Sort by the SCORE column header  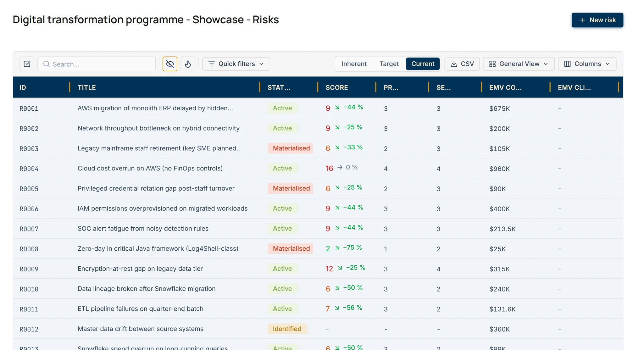337,87
